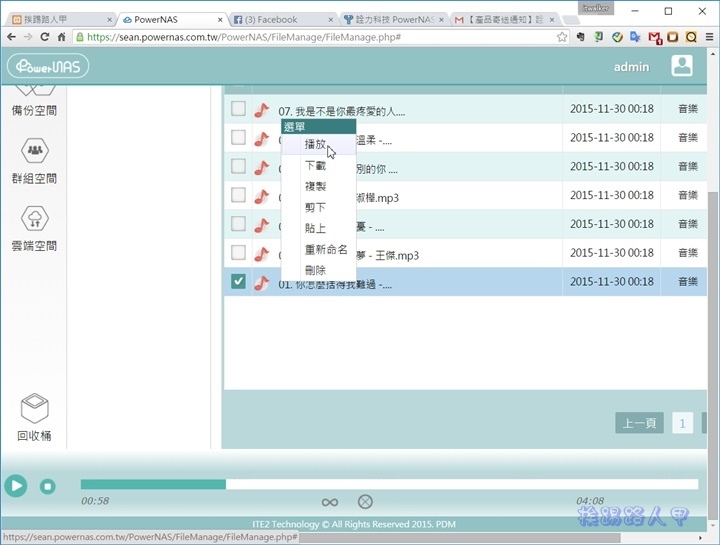720x545 pixels.
Task: Choose 下載 in the context menu
Action: 316,166
